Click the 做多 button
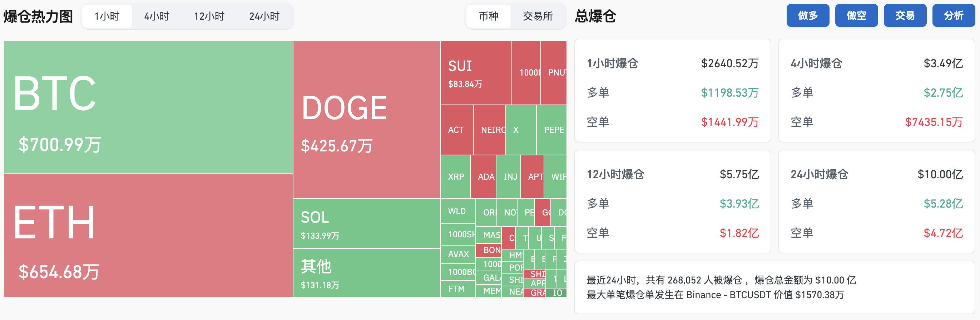The width and height of the screenshot is (980, 320). coord(808,15)
